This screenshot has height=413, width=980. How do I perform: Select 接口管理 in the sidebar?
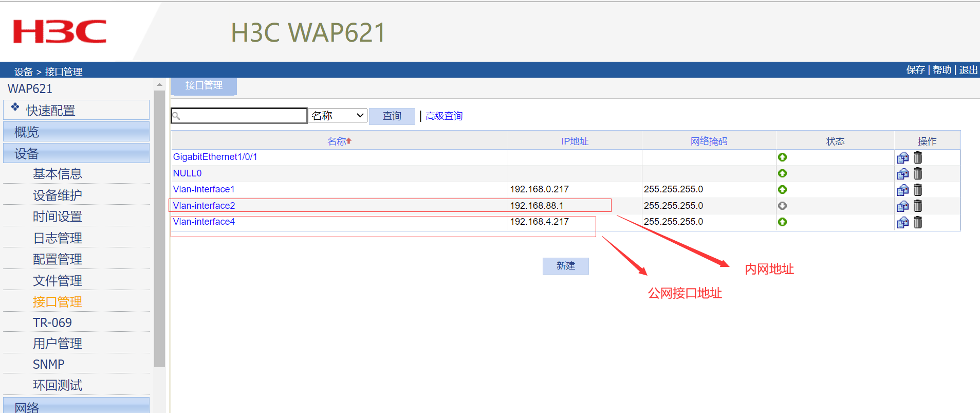tap(58, 302)
